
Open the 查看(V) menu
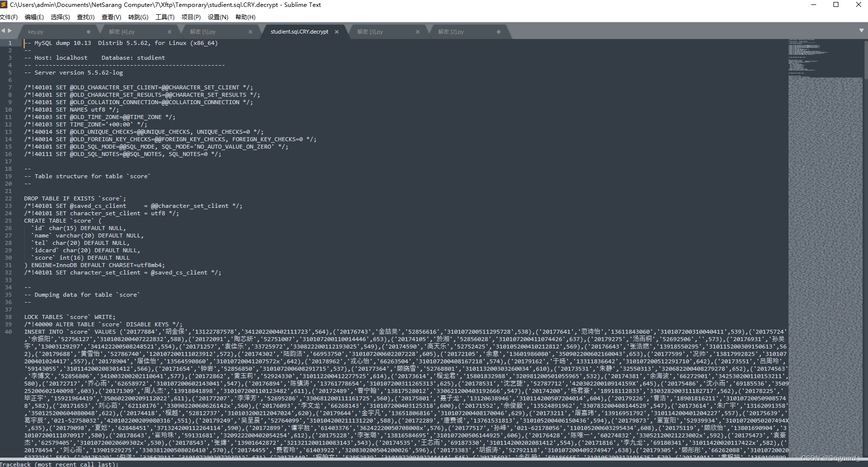[x=112, y=17]
